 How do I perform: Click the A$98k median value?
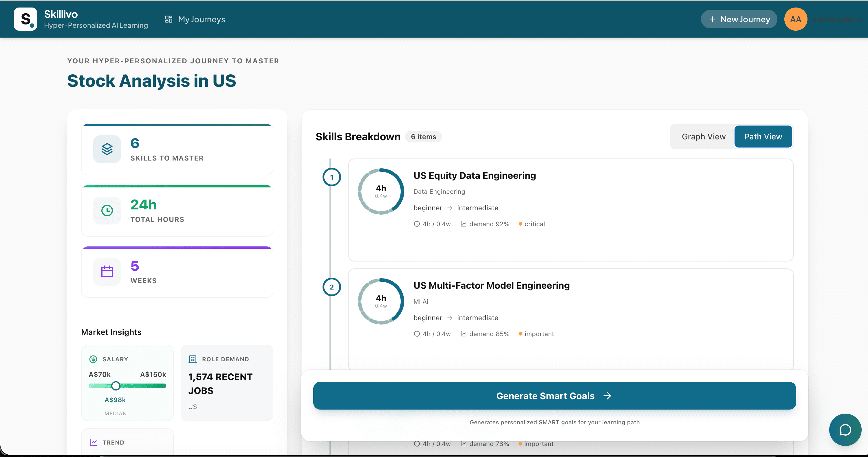pos(115,400)
